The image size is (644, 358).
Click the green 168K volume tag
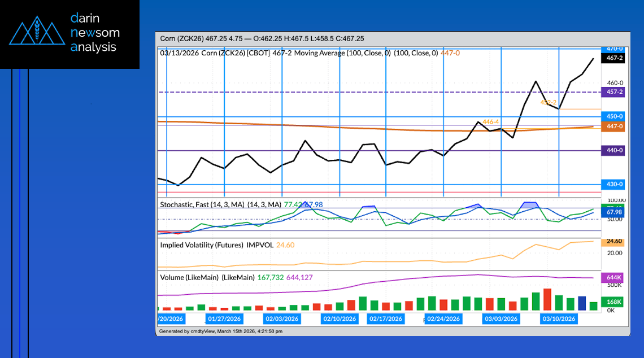coord(614,302)
